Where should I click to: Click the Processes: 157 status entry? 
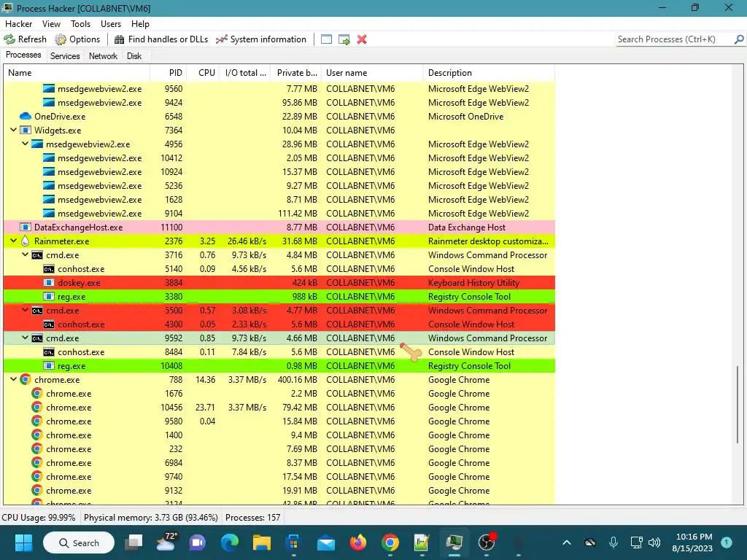click(253, 518)
